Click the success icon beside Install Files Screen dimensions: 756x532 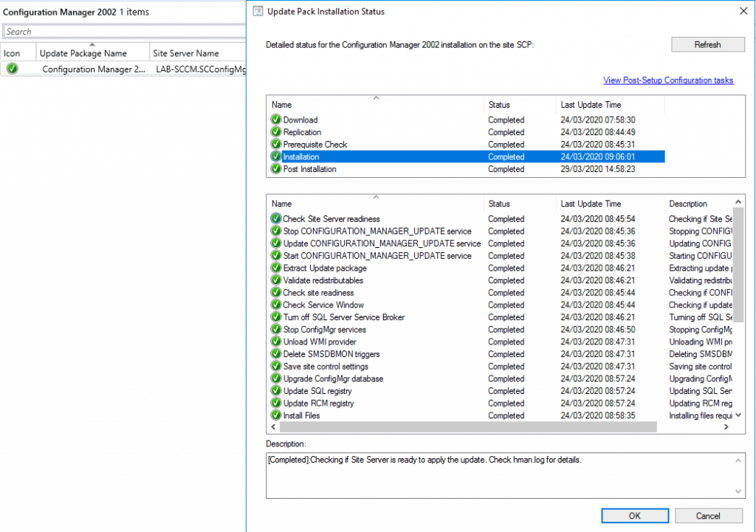(275, 415)
